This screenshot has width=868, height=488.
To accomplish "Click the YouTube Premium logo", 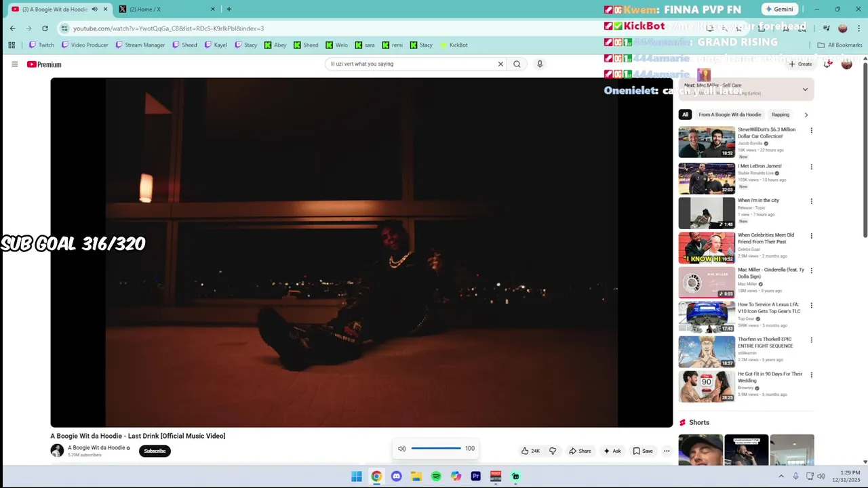I will pos(44,64).
